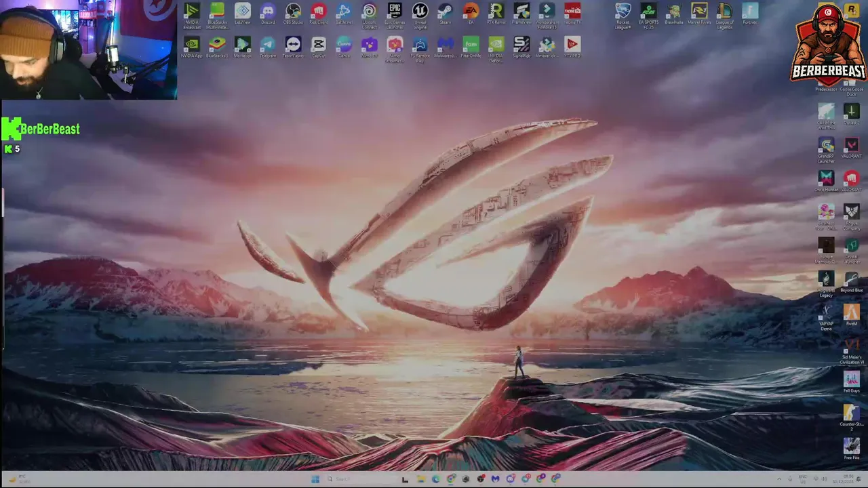The width and height of the screenshot is (868, 488).
Task: Launch the Once Human shortcut
Action: (826, 182)
